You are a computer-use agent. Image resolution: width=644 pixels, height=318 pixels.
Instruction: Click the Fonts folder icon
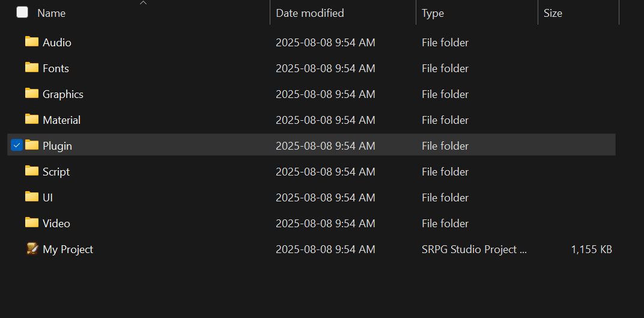pos(32,67)
